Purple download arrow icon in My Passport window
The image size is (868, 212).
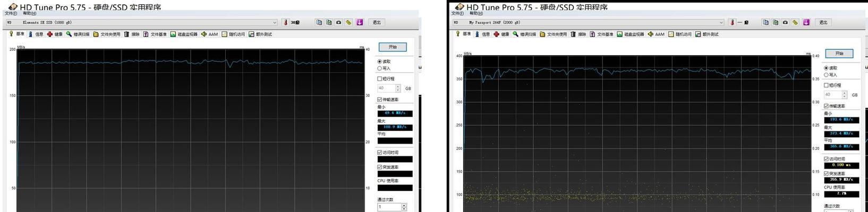click(x=806, y=22)
